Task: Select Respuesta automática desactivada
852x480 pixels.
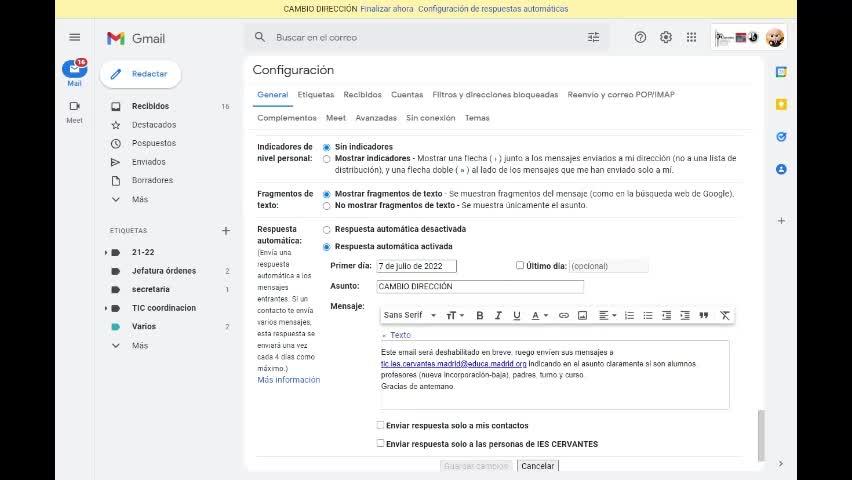Action: (x=326, y=229)
